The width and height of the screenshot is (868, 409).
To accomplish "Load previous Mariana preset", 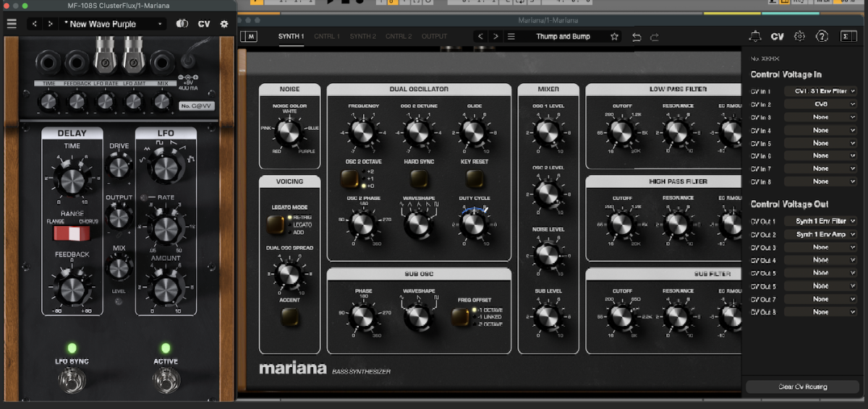I will pos(480,36).
